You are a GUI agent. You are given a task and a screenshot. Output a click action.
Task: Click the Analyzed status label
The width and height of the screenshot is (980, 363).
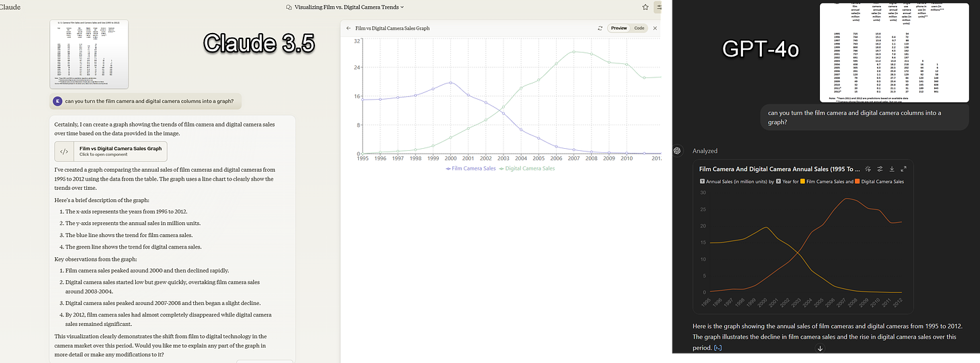click(x=705, y=151)
